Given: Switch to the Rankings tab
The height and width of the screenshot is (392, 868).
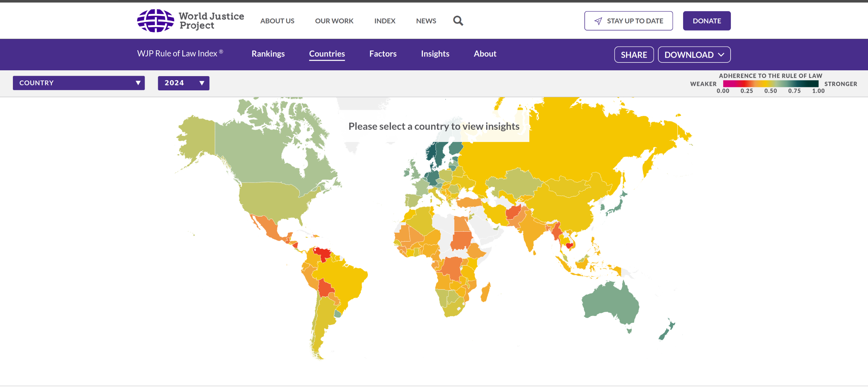Looking at the screenshot, I should point(268,54).
